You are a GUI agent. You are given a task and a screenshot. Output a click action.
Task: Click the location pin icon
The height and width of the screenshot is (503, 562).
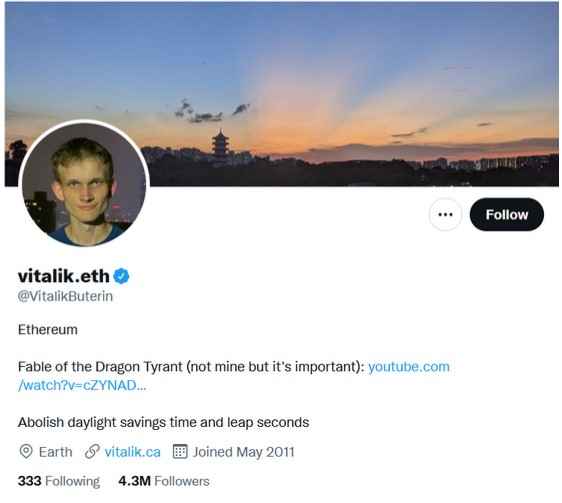tap(26, 452)
